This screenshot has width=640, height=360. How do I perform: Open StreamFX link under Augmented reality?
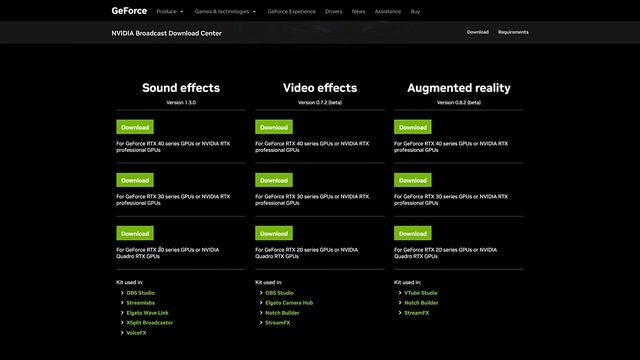point(417,313)
